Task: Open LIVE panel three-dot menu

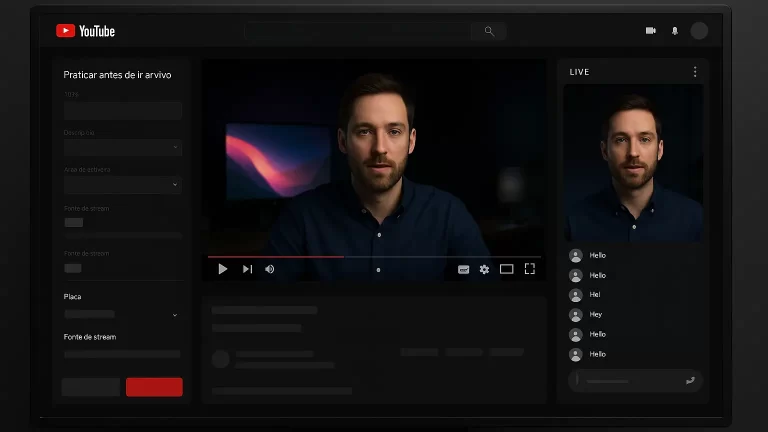Action: (x=695, y=72)
